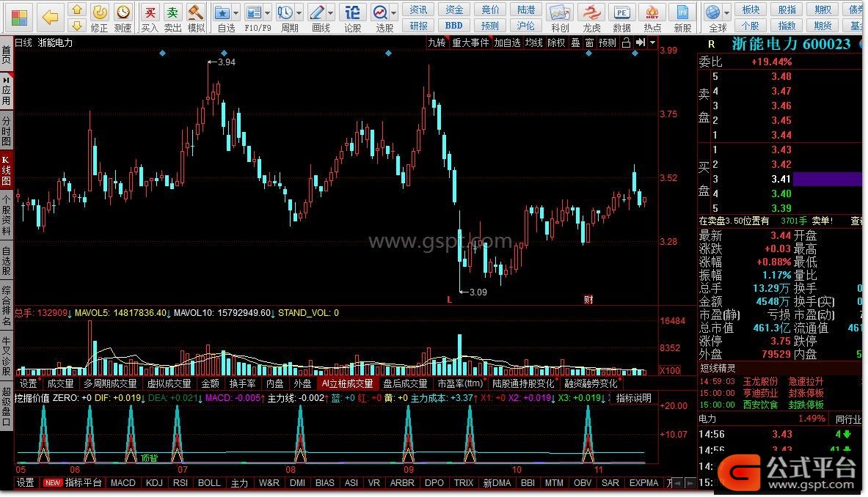Click the 05 month marker on timeline
The image size is (868, 497).
21,469
